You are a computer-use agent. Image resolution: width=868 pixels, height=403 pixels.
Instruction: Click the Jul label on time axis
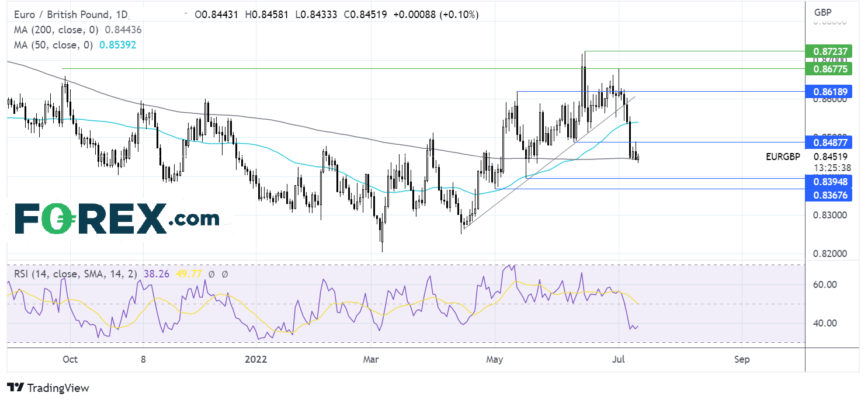coord(619,359)
